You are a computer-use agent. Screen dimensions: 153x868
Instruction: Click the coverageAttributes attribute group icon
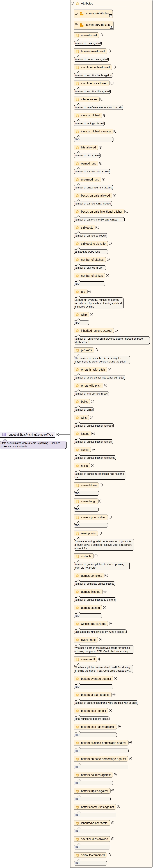pos(81,25)
